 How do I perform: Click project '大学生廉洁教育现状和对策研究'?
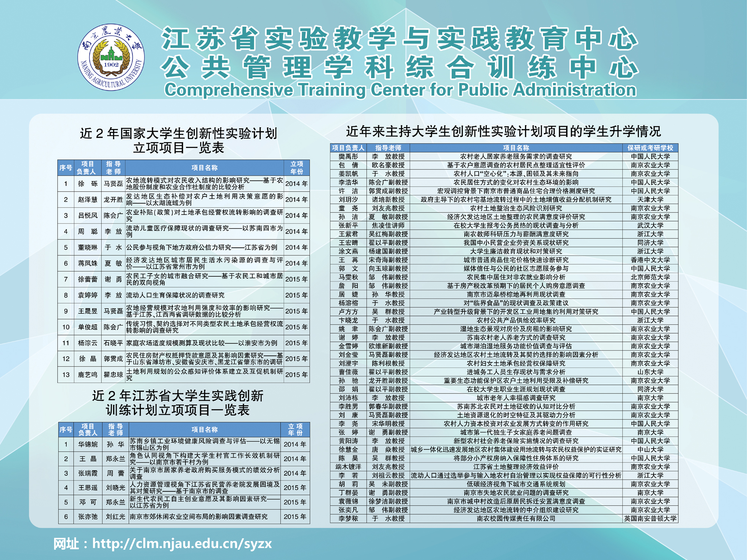516,251
